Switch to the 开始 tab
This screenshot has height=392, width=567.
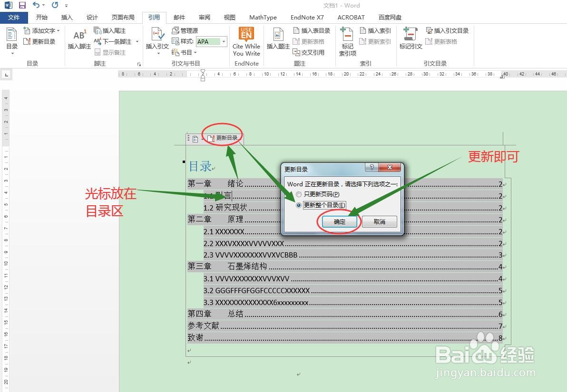[x=41, y=17]
